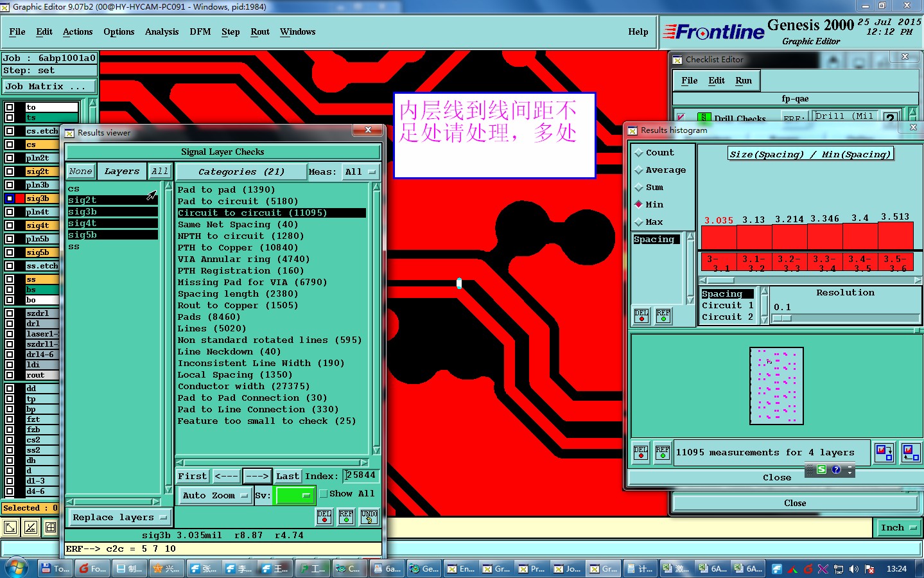The height and width of the screenshot is (578, 924).
Task: Click the question mark icon in Checklist Editor
Action: (x=890, y=117)
